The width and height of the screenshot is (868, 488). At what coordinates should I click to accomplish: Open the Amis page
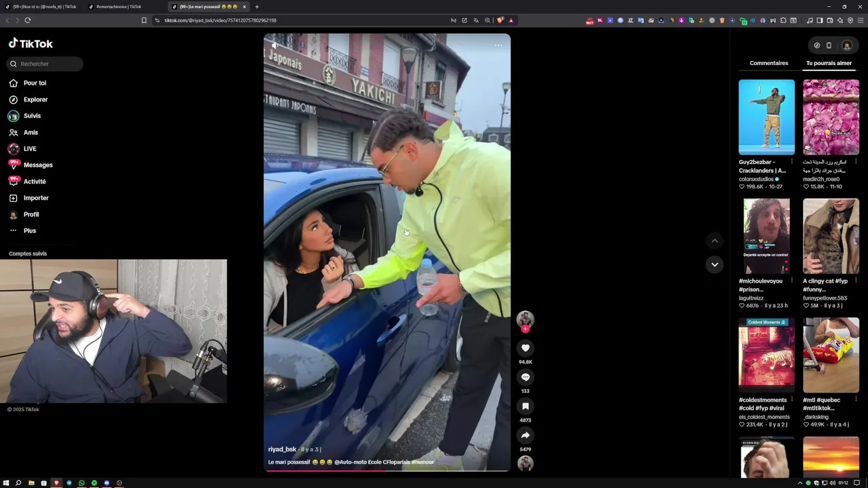[23, 132]
